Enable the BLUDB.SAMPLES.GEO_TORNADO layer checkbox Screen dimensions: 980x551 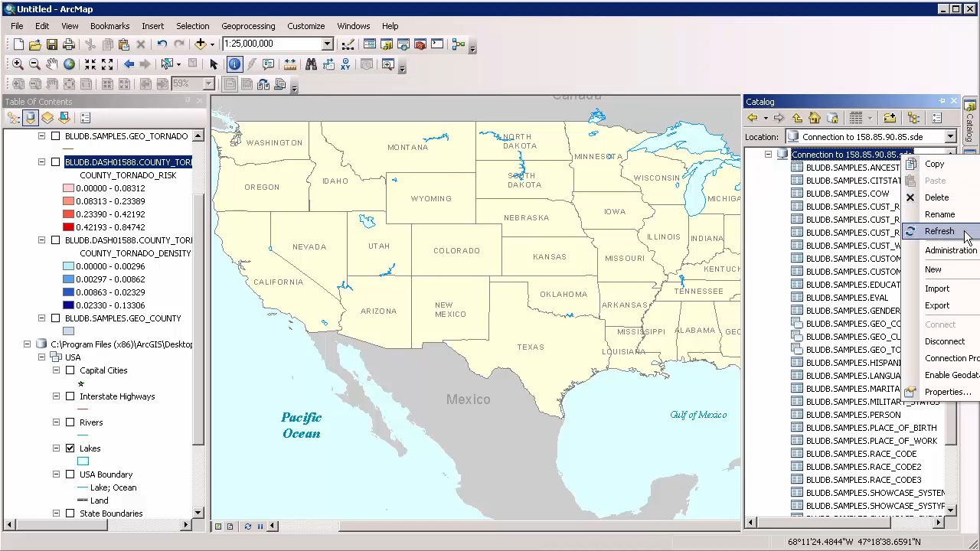pyautogui.click(x=55, y=136)
